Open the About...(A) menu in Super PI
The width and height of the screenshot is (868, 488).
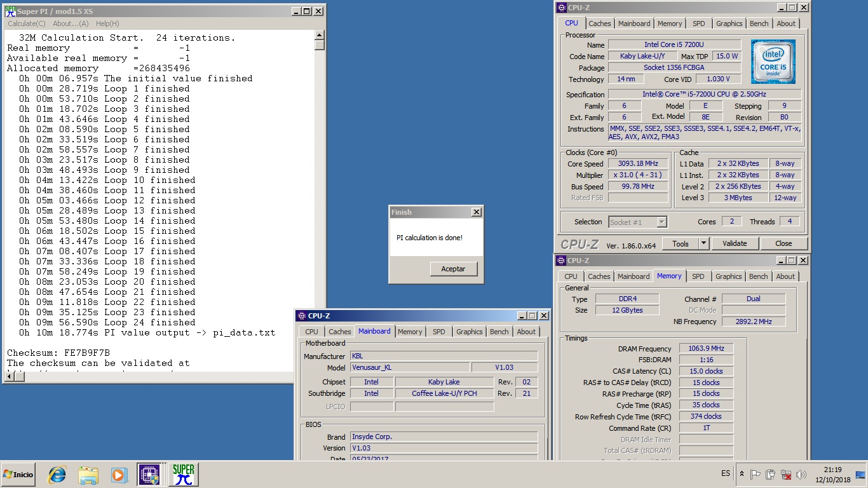click(x=71, y=24)
